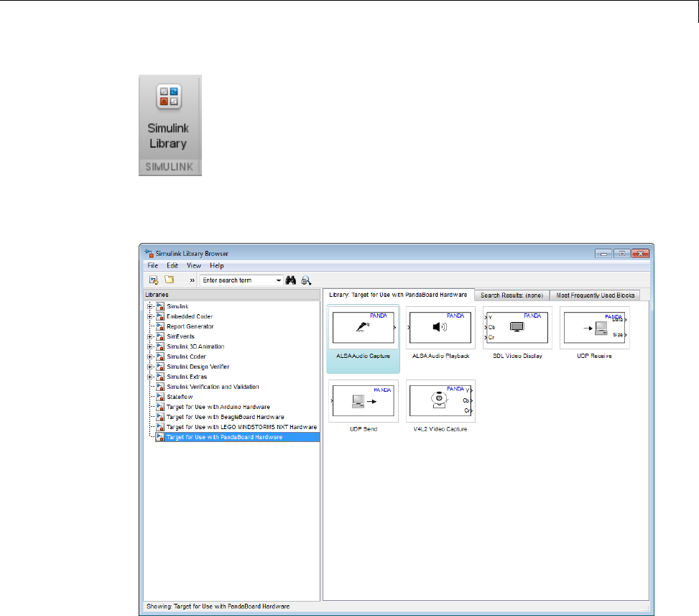Screen dimensions: 699x616
Task: Click the V4L2 Video Capture label
Action: click(x=440, y=429)
